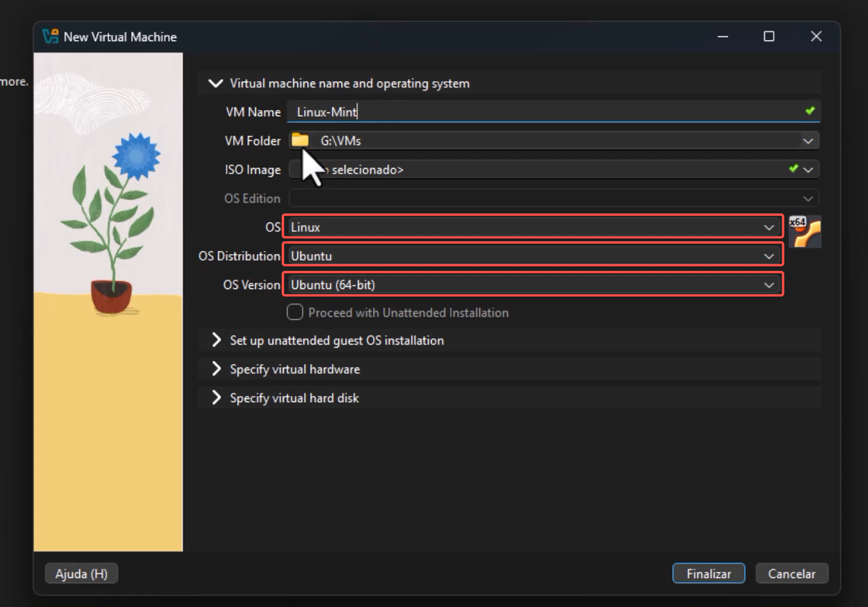The height and width of the screenshot is (607, 868).
Task: Expand the Specify virtual hardware section
Action: pos(216,369)
